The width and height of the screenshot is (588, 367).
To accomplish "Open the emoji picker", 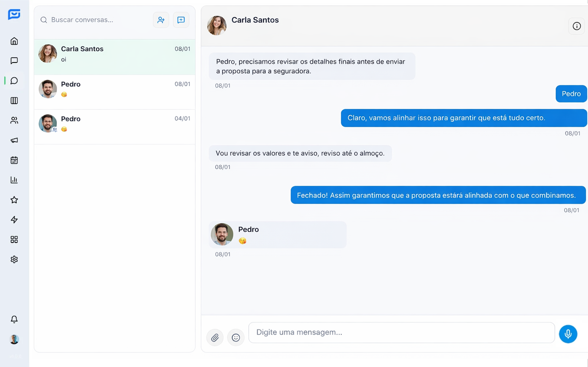I will coord(236,337).
